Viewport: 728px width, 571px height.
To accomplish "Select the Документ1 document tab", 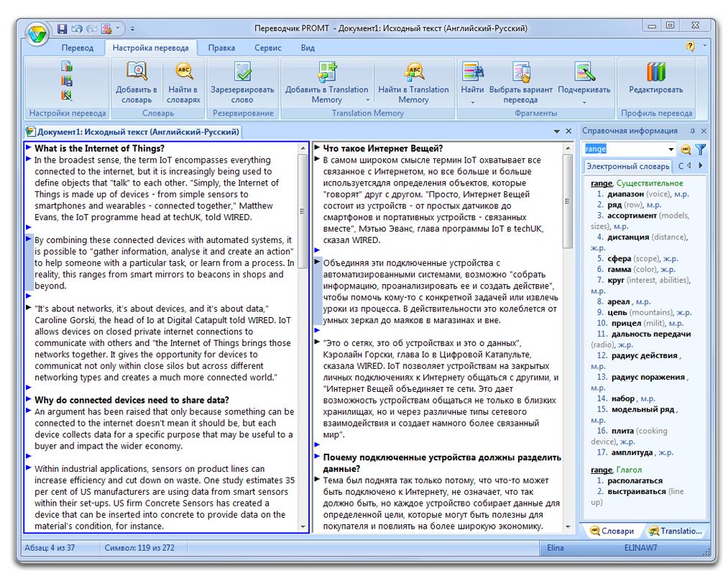I will pos(133,132).
